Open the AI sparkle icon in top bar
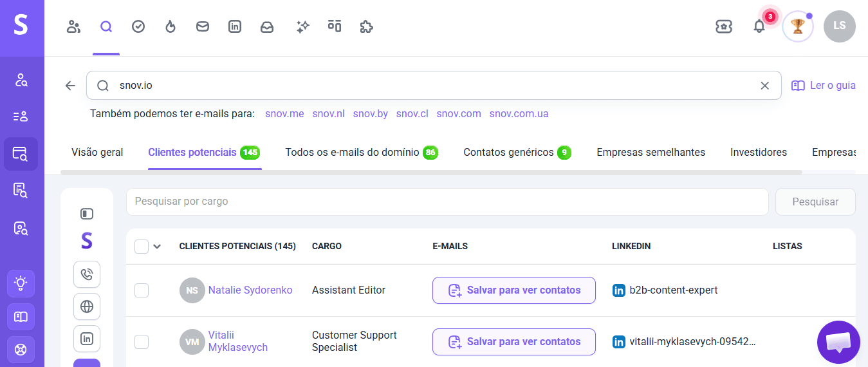 (302, 26)
